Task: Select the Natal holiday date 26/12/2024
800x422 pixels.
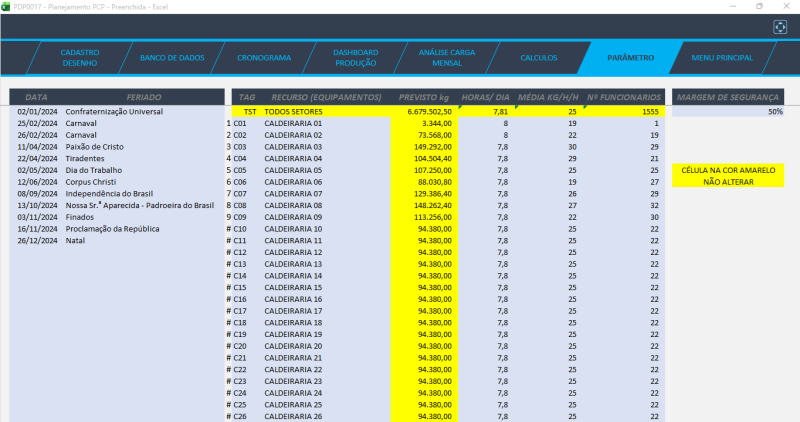Action: [x=36, y=241]
